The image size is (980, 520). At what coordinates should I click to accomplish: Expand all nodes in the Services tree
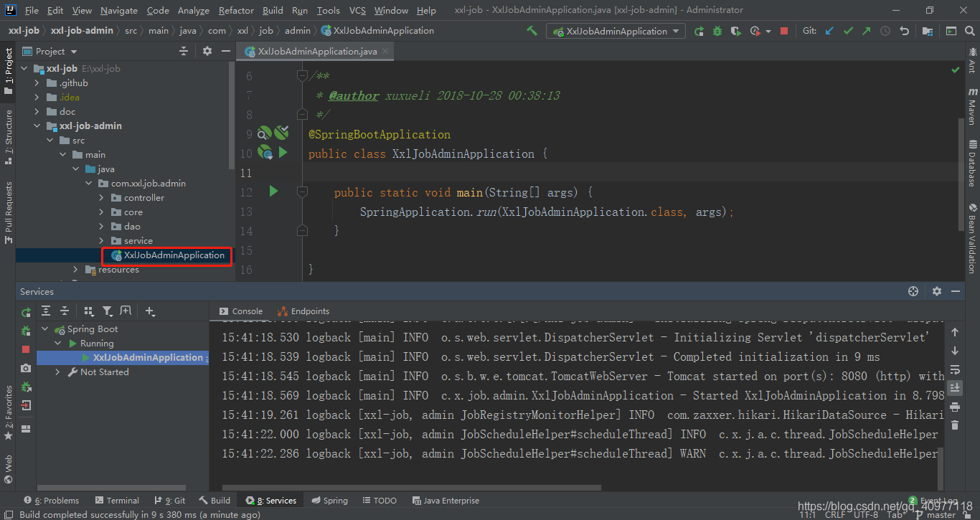46,311
